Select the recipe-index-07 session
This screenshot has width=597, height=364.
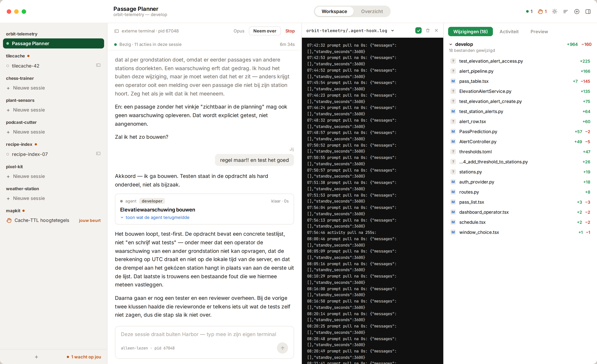coord(54,154)
